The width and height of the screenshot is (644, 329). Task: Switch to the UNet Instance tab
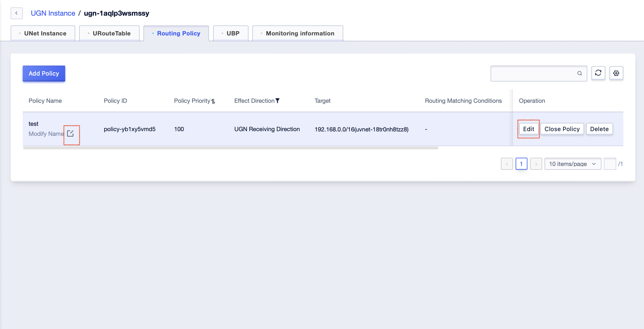[x=43, y=33]
